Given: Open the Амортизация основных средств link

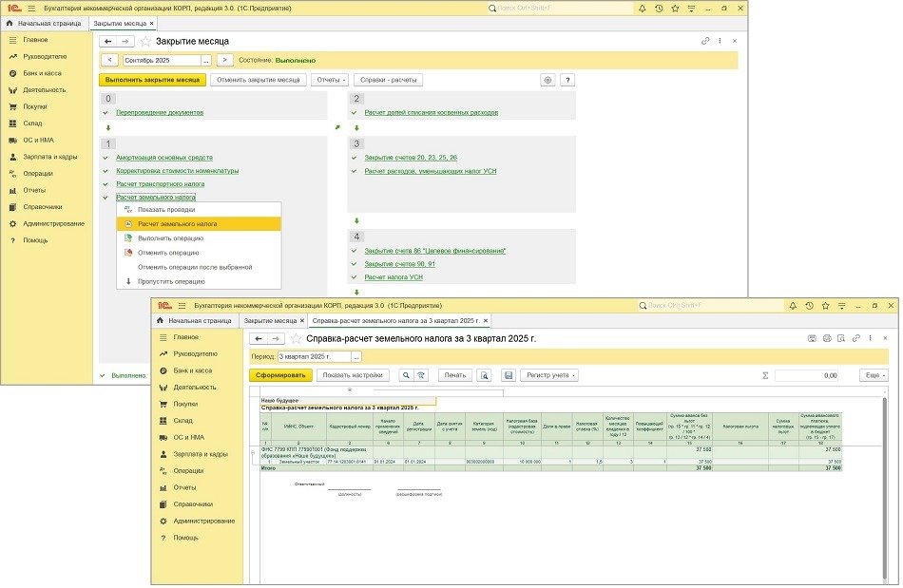Looking at the screenshot, I should [x=164, y=158].
